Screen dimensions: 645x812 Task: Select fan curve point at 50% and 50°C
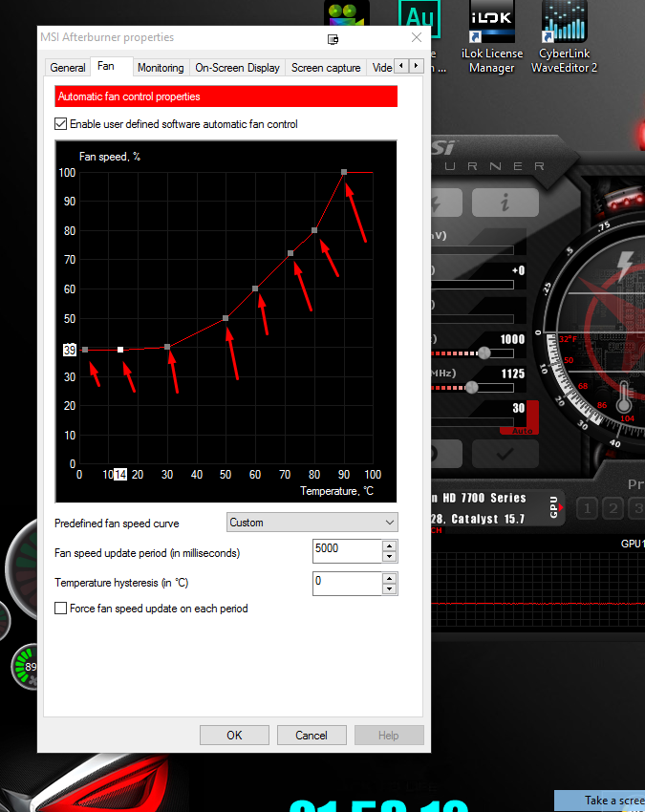(226, 318)
